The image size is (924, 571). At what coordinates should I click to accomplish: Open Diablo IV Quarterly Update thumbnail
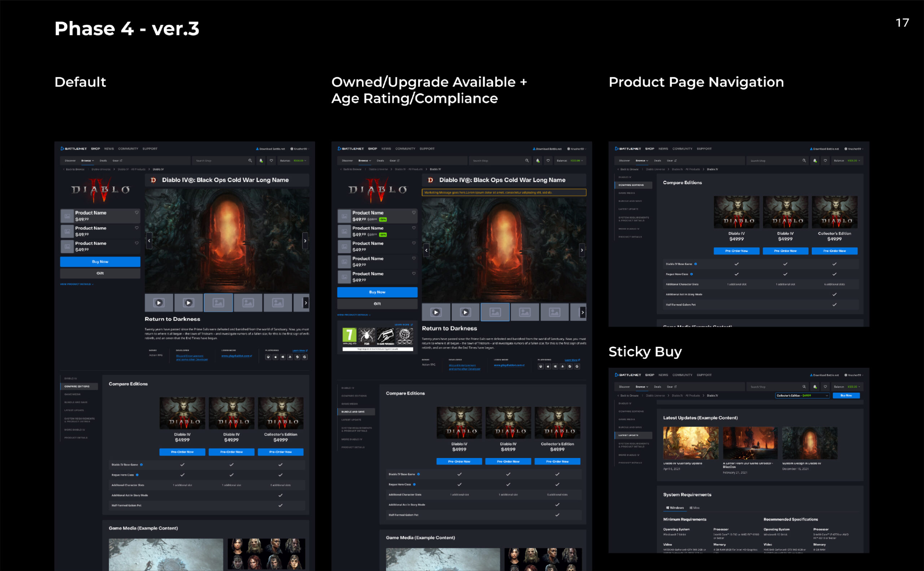click(x=690, y=443)
